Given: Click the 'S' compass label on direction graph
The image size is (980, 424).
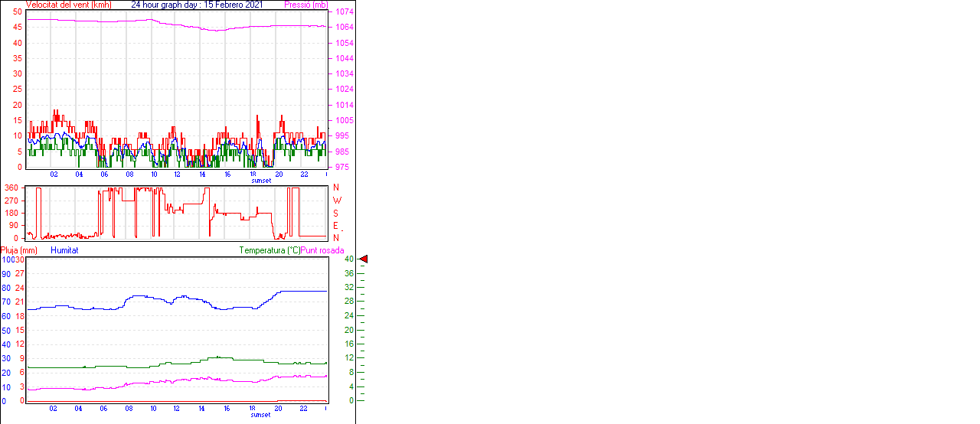Looking at the screenshot, I should click(x=335, y=213).
